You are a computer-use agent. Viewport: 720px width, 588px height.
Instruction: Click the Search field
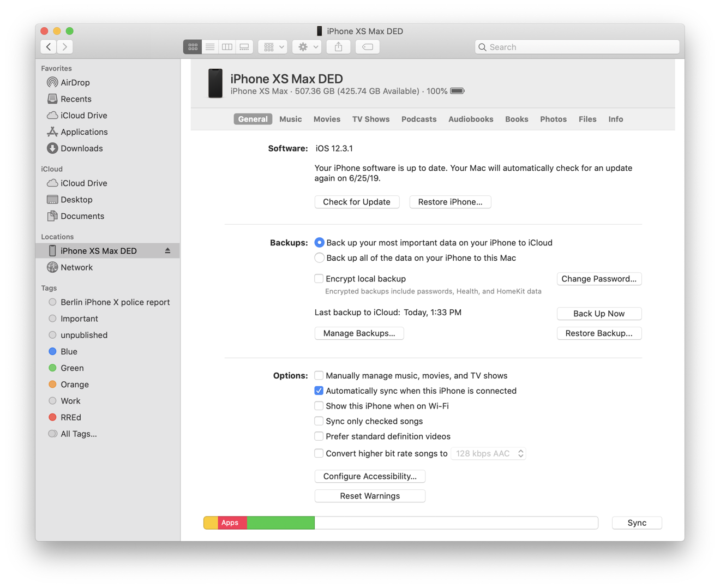[577, 47]
